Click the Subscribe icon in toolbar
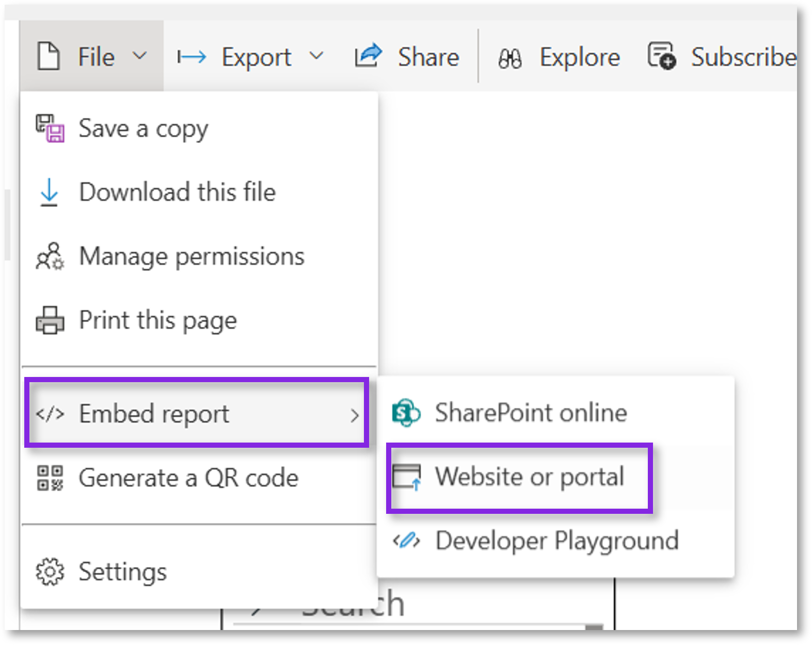 pos(661,56)
